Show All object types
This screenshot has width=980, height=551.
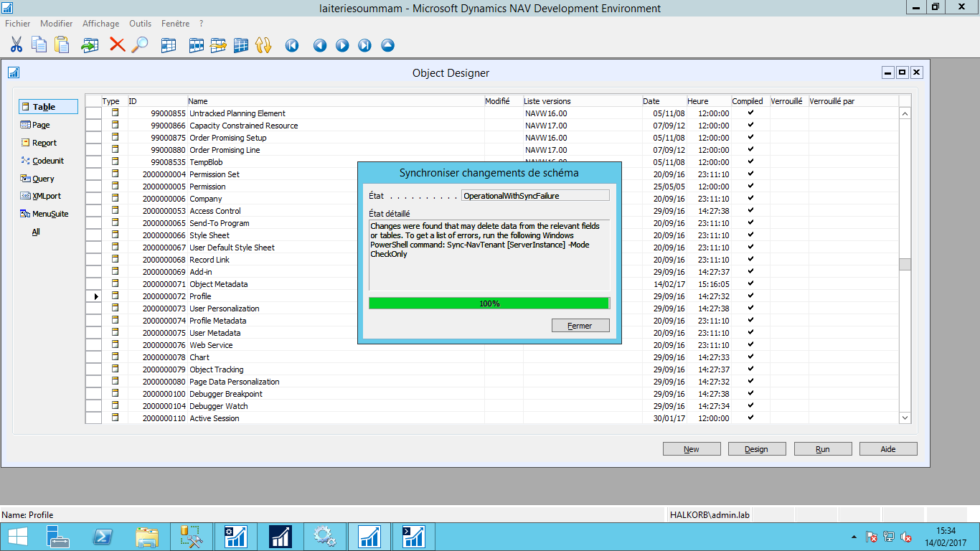point(36,232)
